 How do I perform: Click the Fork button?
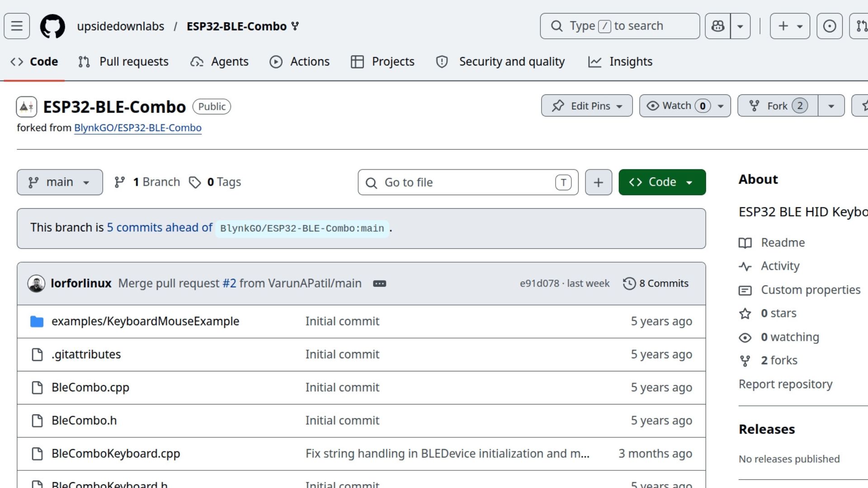(x=778, y=106)
